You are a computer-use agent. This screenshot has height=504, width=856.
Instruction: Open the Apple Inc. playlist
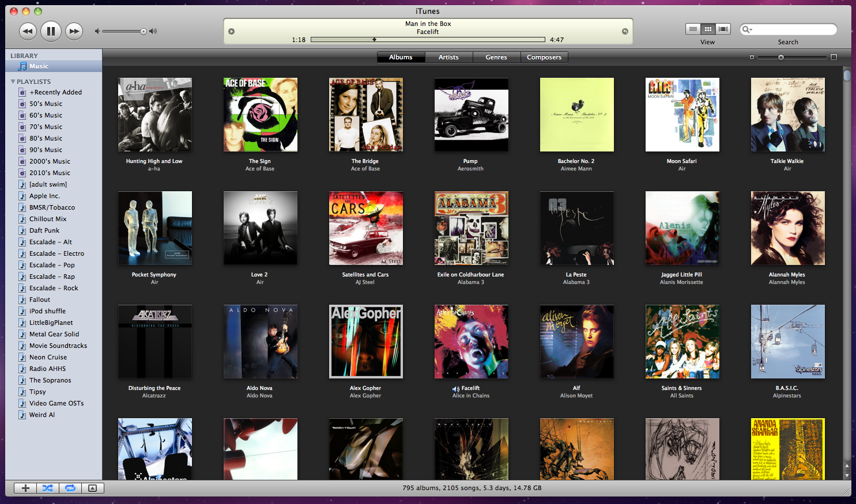54,196
